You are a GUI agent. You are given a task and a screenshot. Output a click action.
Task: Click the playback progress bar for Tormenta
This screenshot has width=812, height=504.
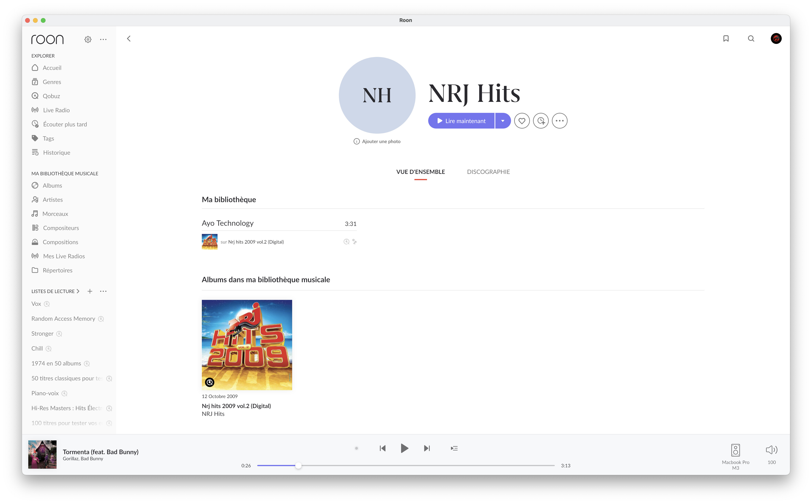click(x=405, y=465)
